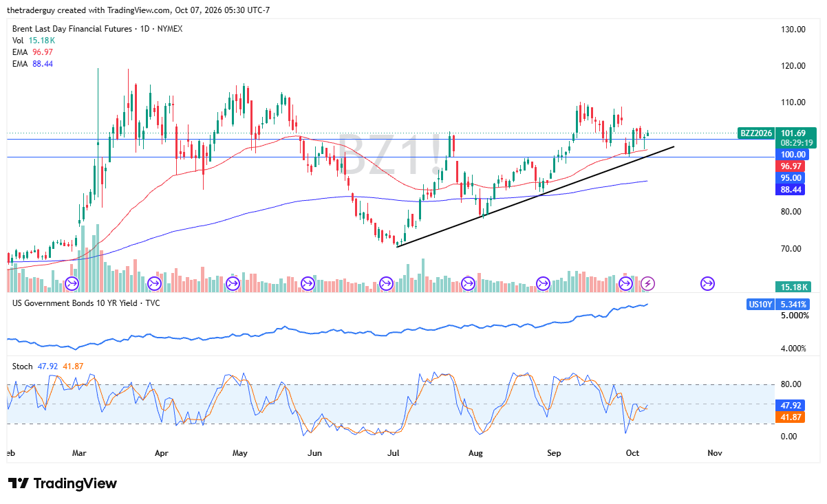Click the 5.000% yield axis label

[x=795, y=316]
